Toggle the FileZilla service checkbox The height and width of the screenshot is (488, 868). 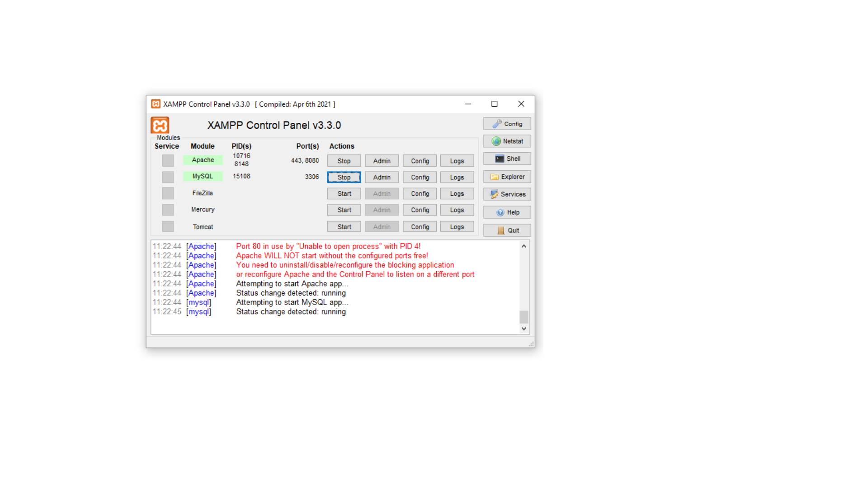[x=168, y=193]
